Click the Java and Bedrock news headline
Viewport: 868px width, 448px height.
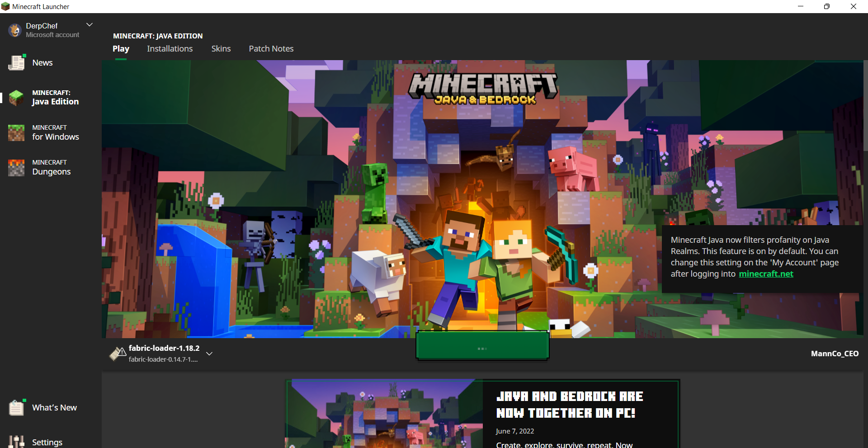(569, 405)
